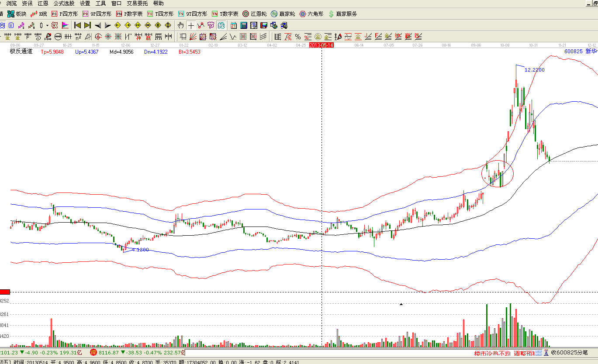Expand the candlestick type dropdown arrow

click(47, 25)
